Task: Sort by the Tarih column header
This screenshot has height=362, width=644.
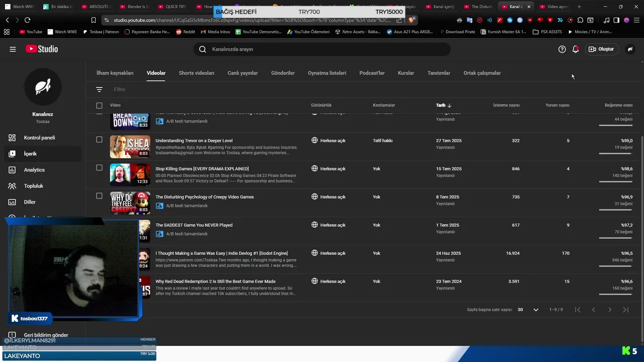Action: coord(444,106)
